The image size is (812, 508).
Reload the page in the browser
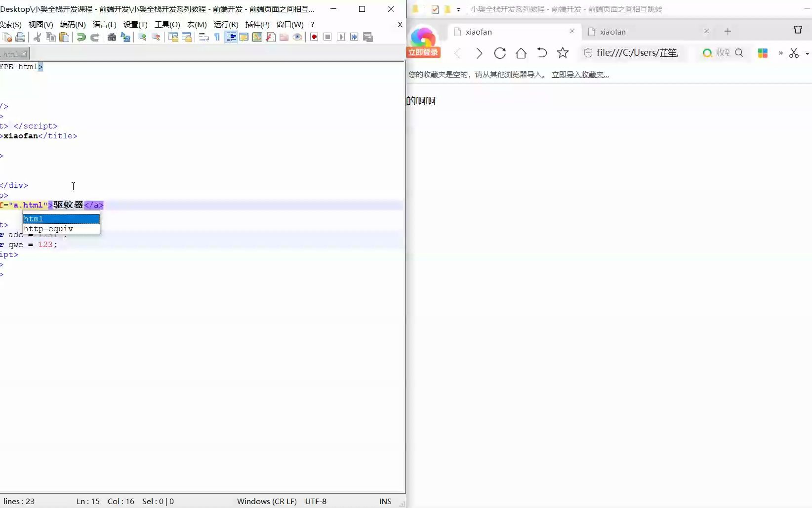[500, 53]
